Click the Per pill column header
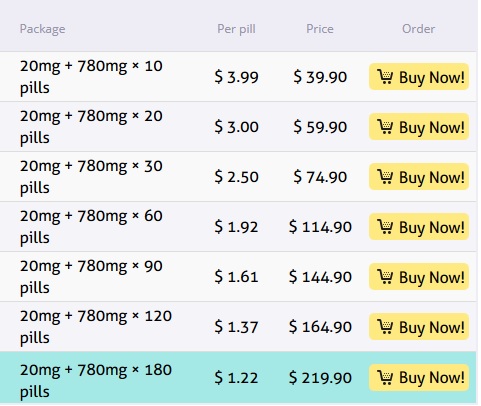This screenshot has height=406, width=481. (x=236, y=29)
